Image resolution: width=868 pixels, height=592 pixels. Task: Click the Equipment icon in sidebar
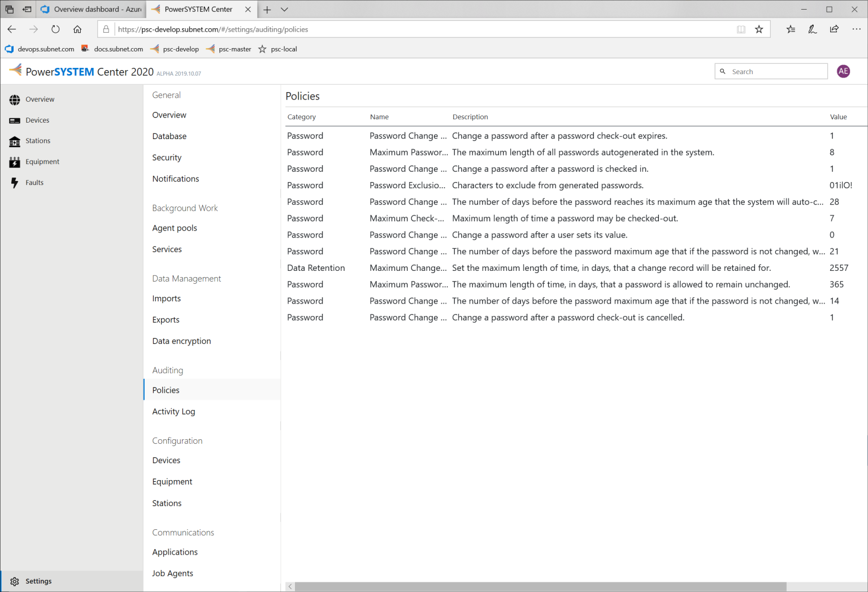[x=15, y=162]
